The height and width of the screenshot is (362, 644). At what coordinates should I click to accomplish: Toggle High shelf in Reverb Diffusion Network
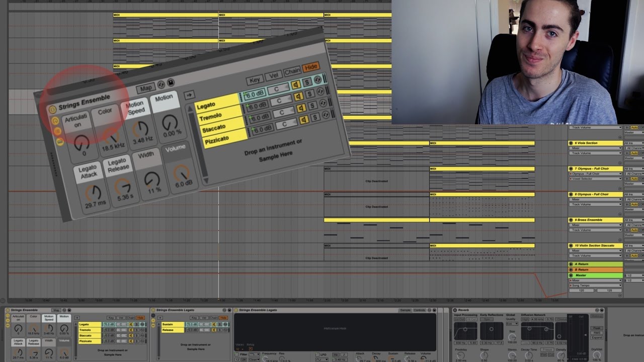(525, 319)
